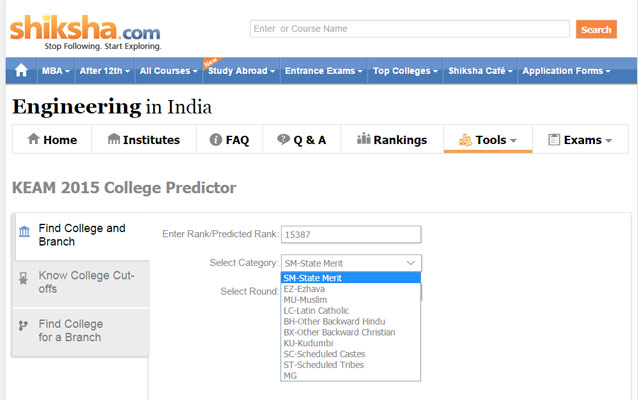Screen dimensions: 638x400
Task: Click the Rankings bar chart icon
Action: [x=364, y=140]
